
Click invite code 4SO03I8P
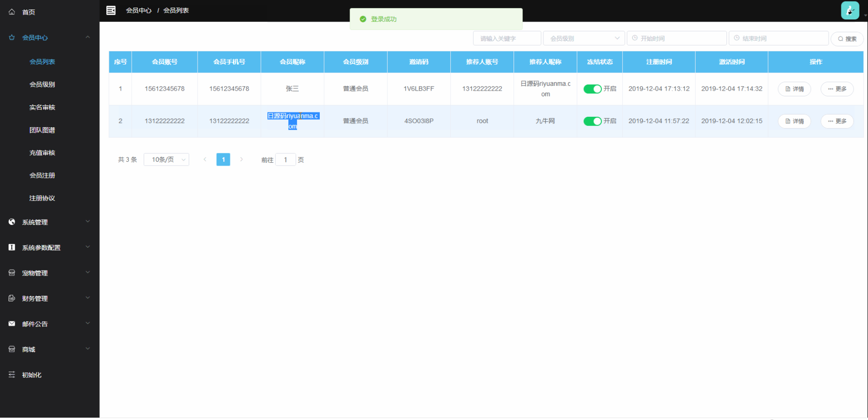(419, 121)
